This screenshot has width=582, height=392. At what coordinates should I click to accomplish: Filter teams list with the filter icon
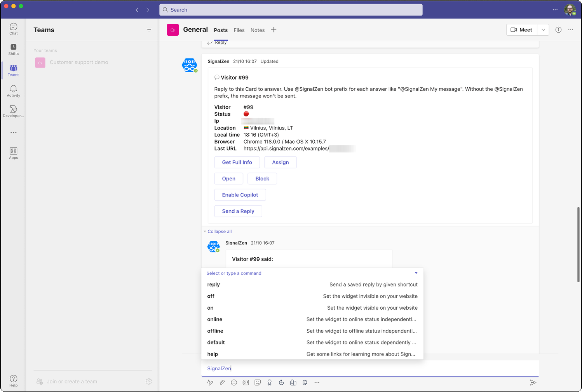[149, 29]
